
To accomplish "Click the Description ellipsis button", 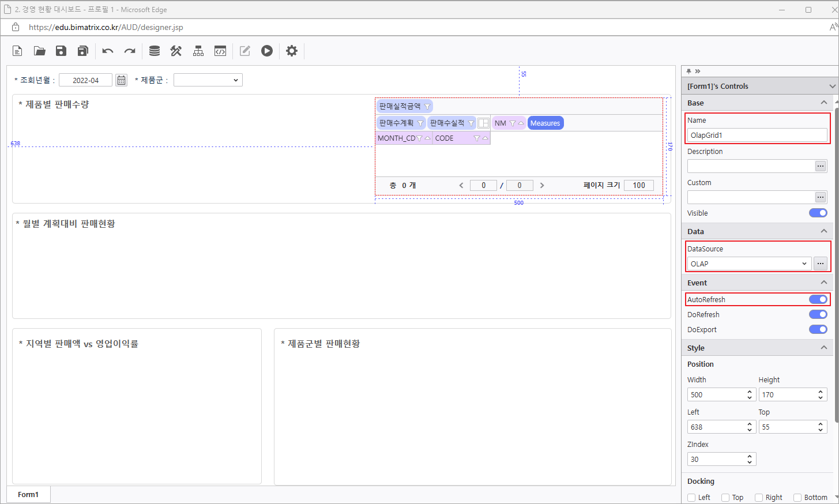I will pyautogui.click(x=820, y=166).
